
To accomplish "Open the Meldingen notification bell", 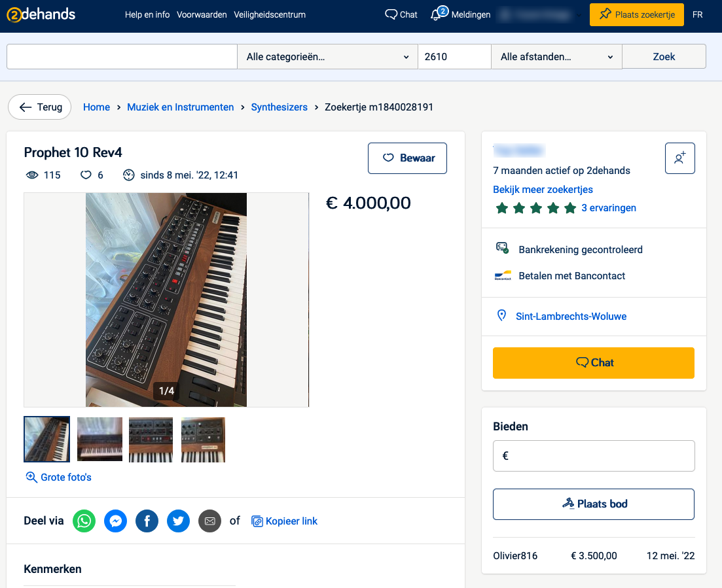I will click(x=460, y=15).
